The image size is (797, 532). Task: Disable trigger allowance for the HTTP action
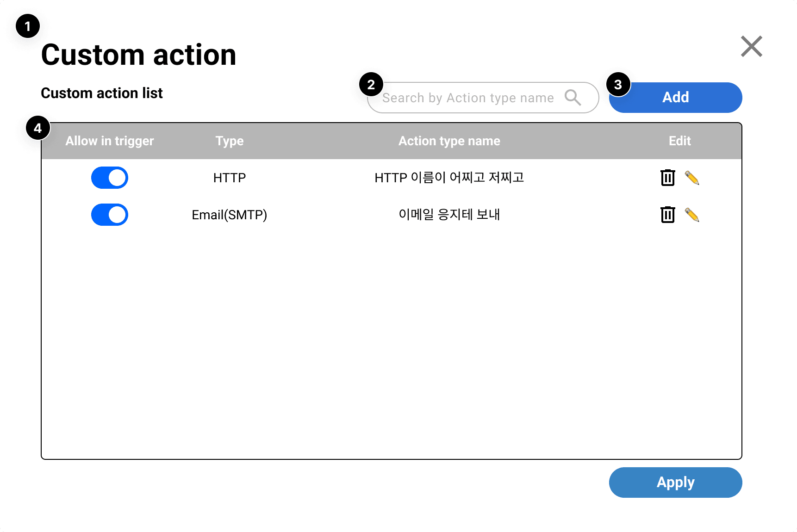[109, 177]
